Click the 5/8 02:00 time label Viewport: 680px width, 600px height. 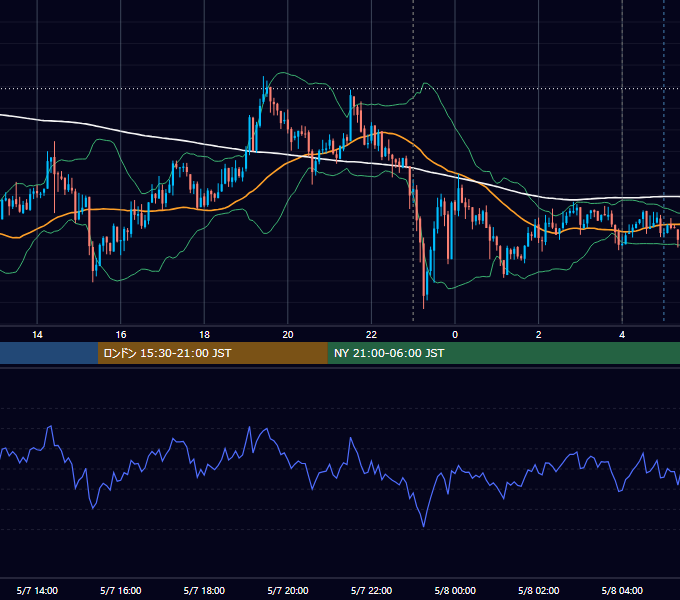coord(539,590)
